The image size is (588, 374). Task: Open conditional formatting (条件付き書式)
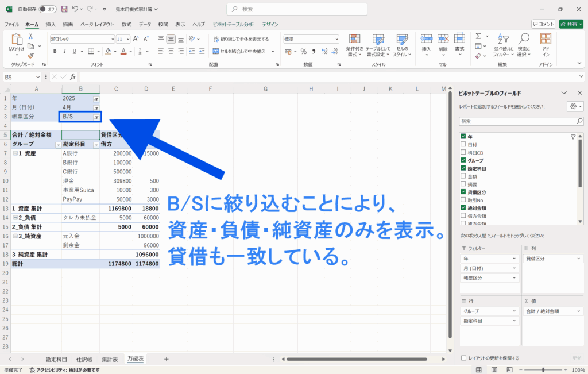(354, 44)
